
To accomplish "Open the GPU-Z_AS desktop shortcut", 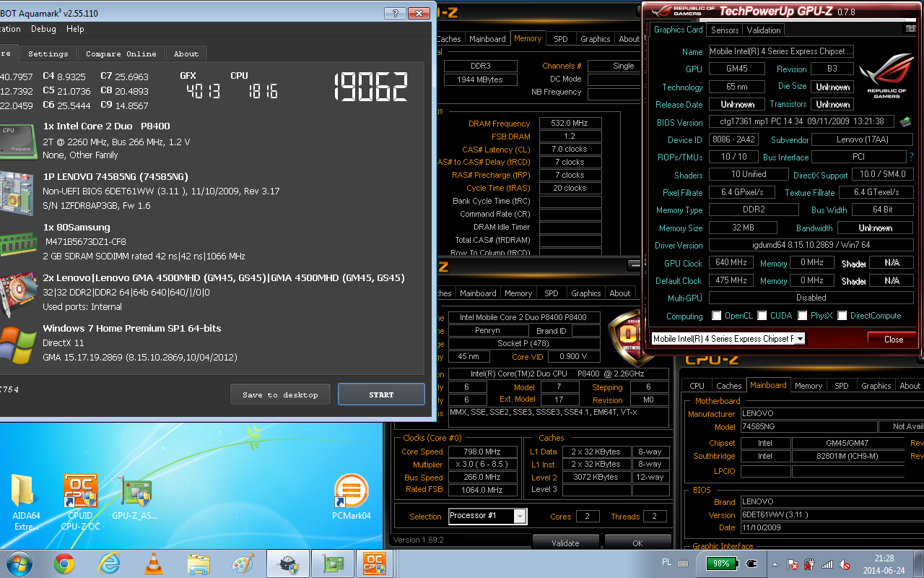I will (x=135, y=497).
